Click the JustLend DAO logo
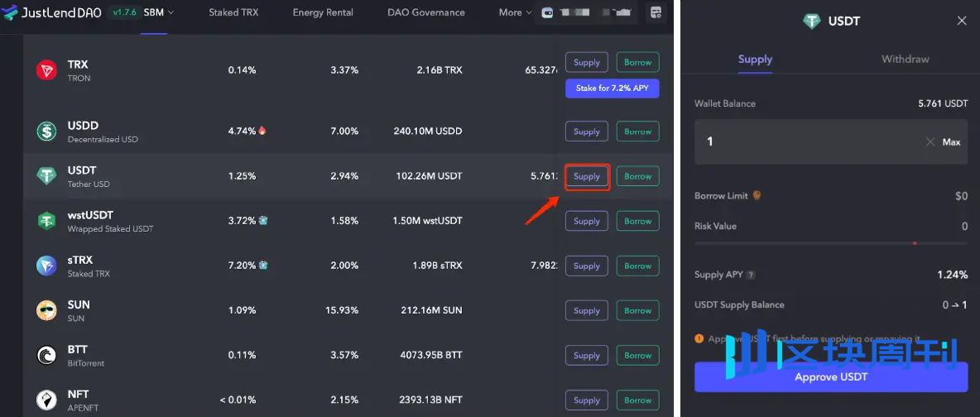 tap(50, 12)
